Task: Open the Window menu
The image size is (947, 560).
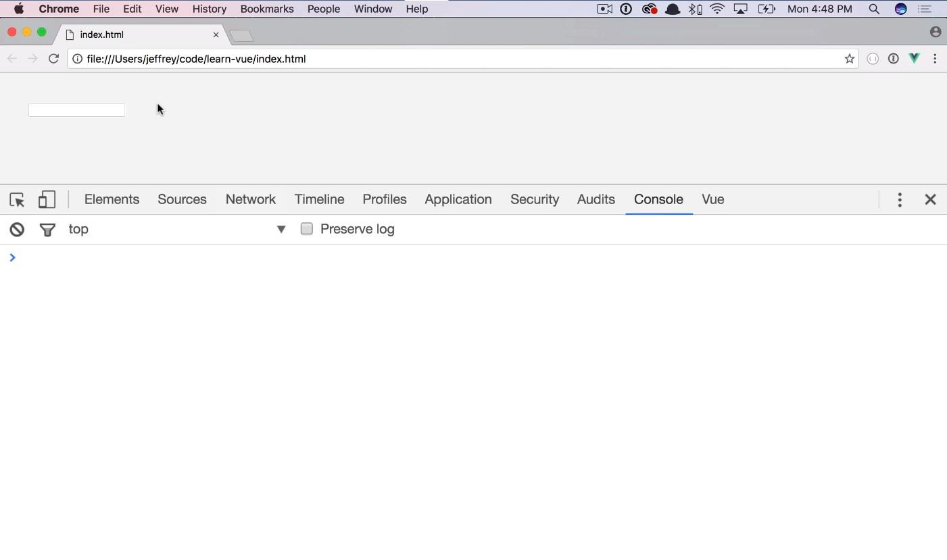Action: pos(373,9)
